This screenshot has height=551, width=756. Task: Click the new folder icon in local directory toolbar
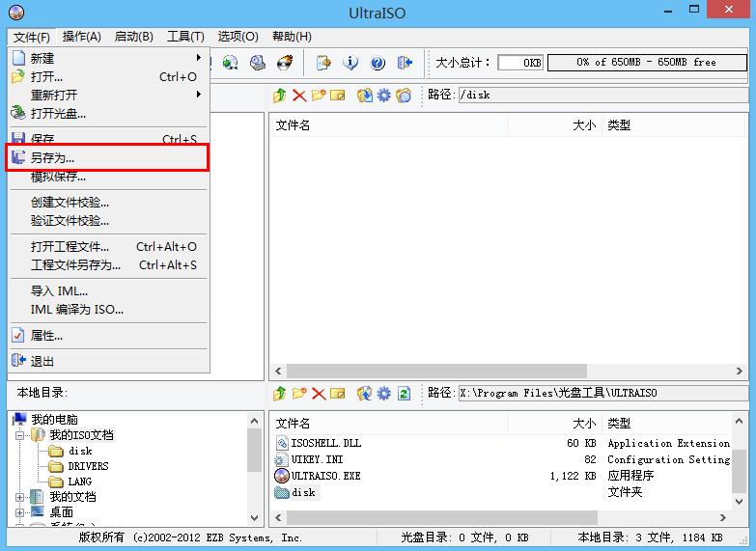coord(299,394)
